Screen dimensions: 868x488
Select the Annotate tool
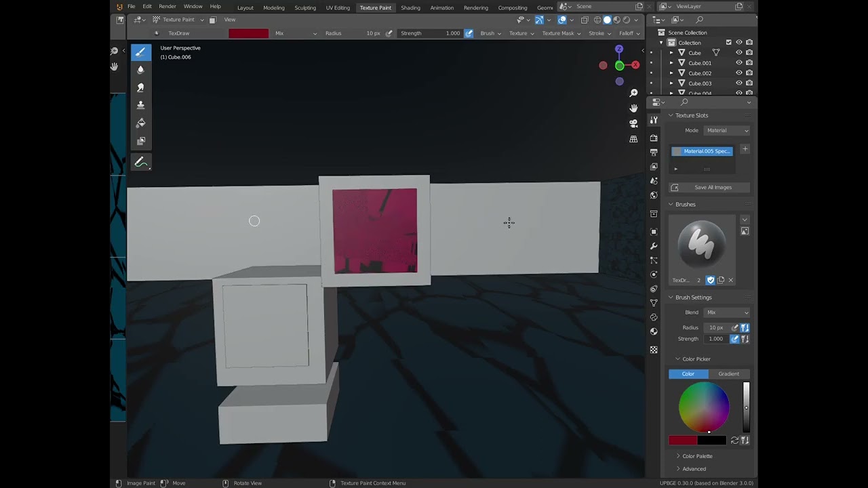click(140, 162)
